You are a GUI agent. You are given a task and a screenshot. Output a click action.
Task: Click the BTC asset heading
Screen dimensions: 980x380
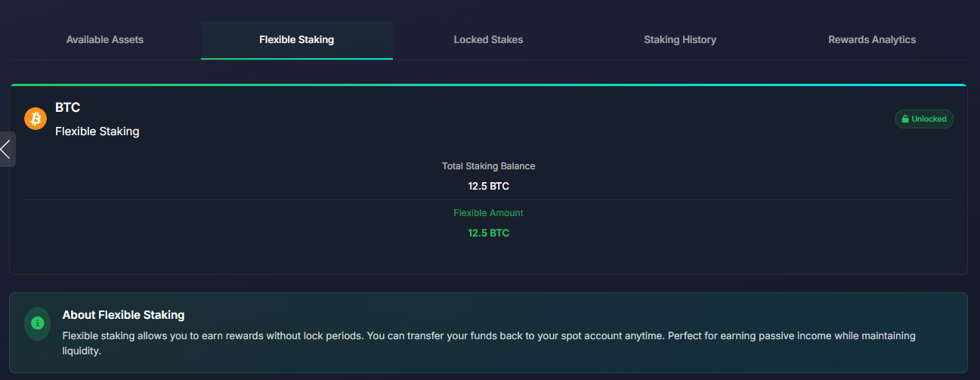[68, 108]
